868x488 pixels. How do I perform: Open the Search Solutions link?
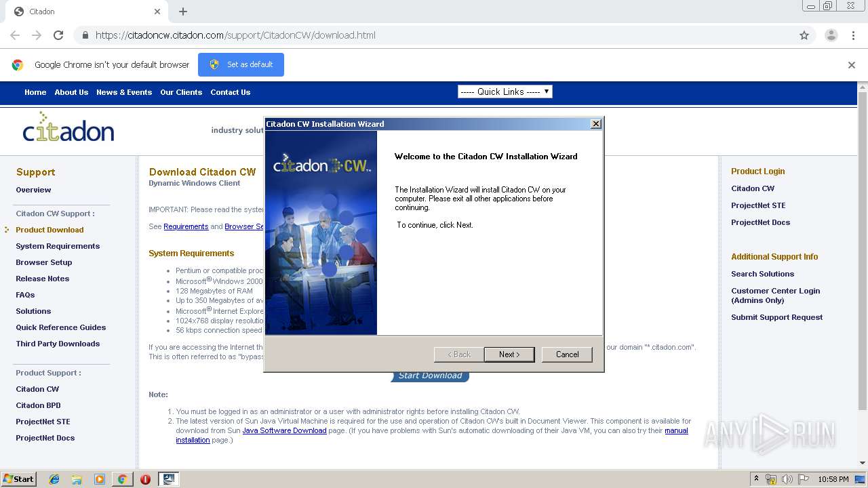(x=762, y=274)
